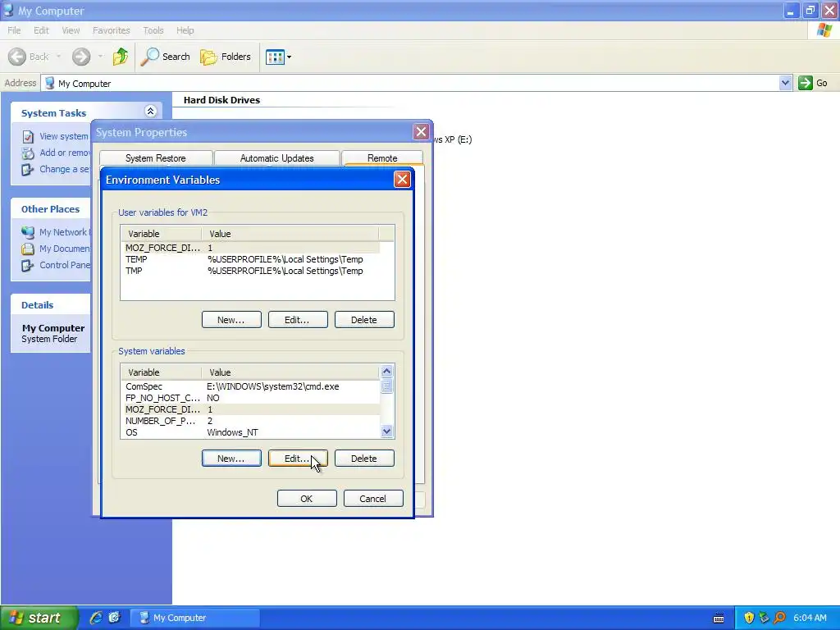Click View system information task icon
This screenshot has height=630, width=840.
pos(28,137)
